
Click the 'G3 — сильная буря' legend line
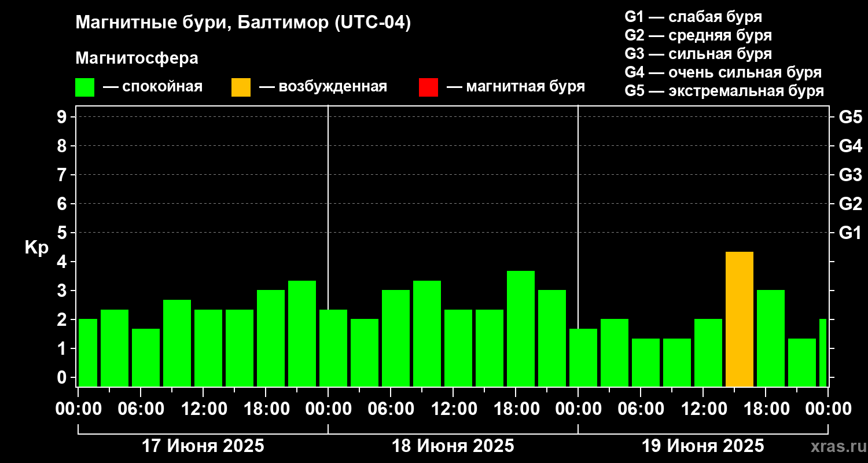pyautogui.click(x=698, y=54)
